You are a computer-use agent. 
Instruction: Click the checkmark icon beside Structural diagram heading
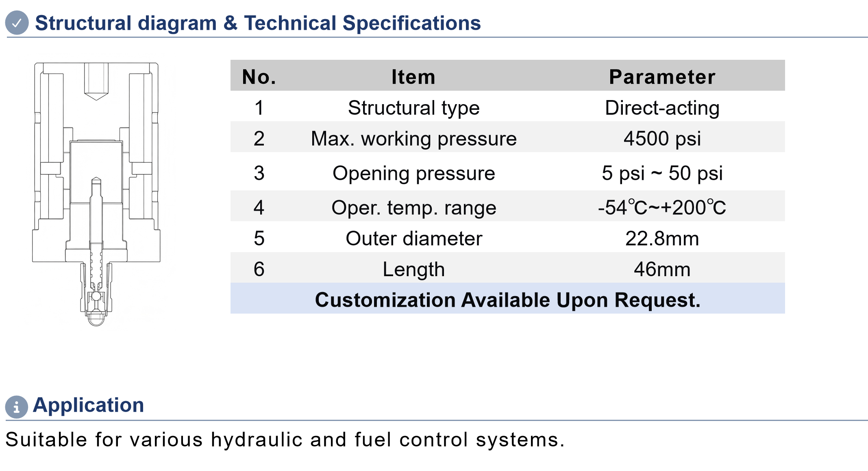(x=17, y=23)
